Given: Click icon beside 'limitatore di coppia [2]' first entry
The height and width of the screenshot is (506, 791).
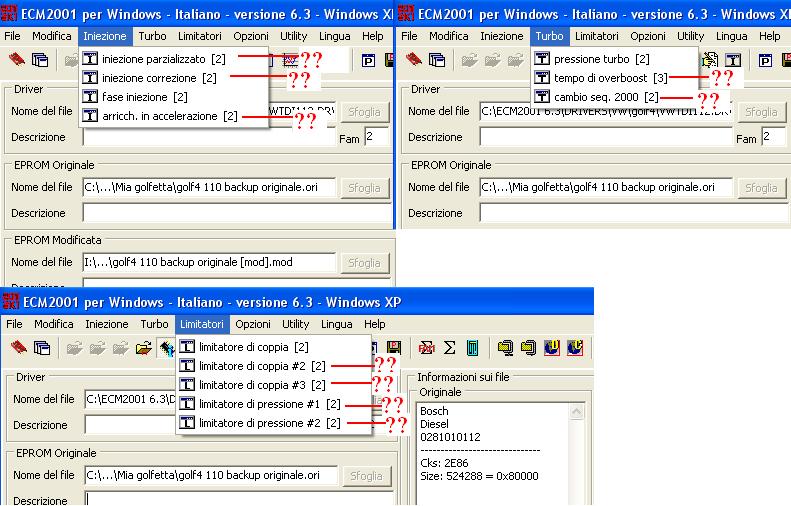Looking at the screenshot, I should coord(187,347).
